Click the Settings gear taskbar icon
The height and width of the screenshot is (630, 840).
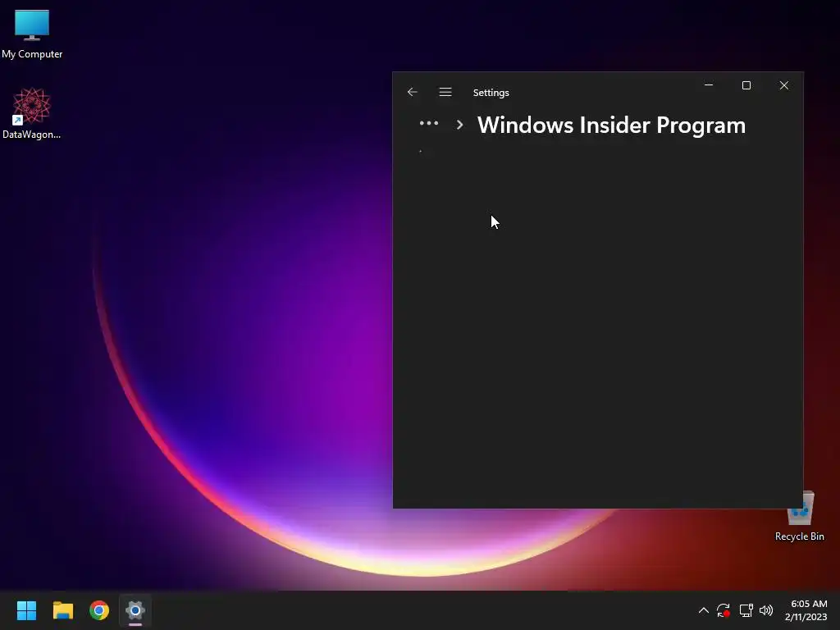(x=135, y=610)
